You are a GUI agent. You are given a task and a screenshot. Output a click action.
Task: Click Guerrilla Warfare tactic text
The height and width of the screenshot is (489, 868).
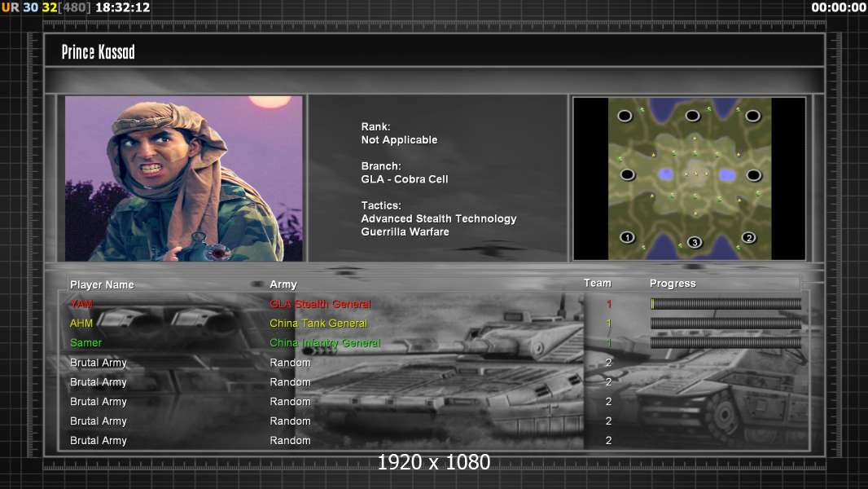point(406,232)
